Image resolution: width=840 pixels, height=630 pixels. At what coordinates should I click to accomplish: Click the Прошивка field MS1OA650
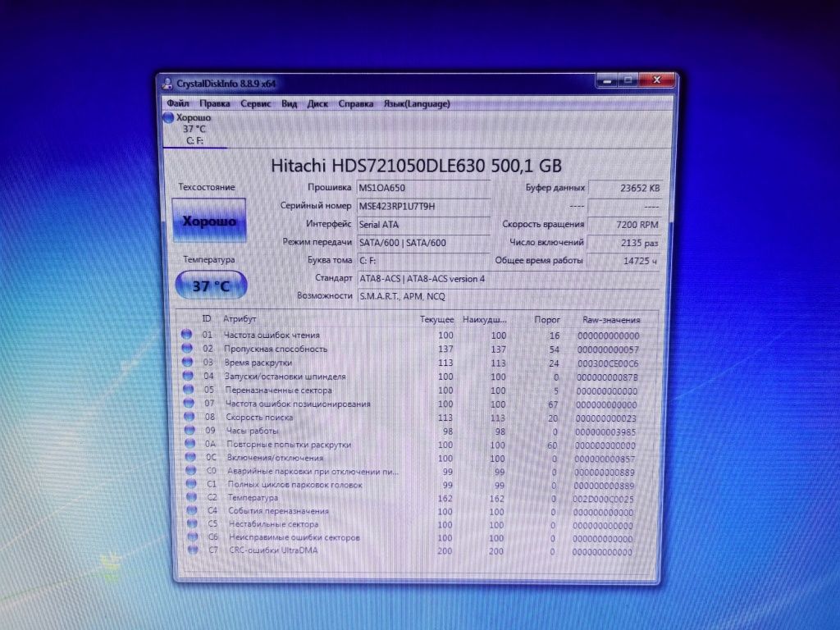(x=423, y=188)
